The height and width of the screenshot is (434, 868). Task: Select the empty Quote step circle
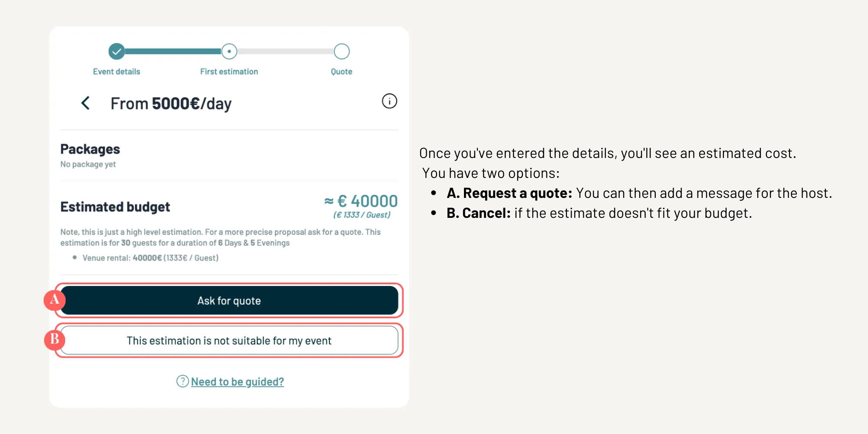click(x=342, y=52)
